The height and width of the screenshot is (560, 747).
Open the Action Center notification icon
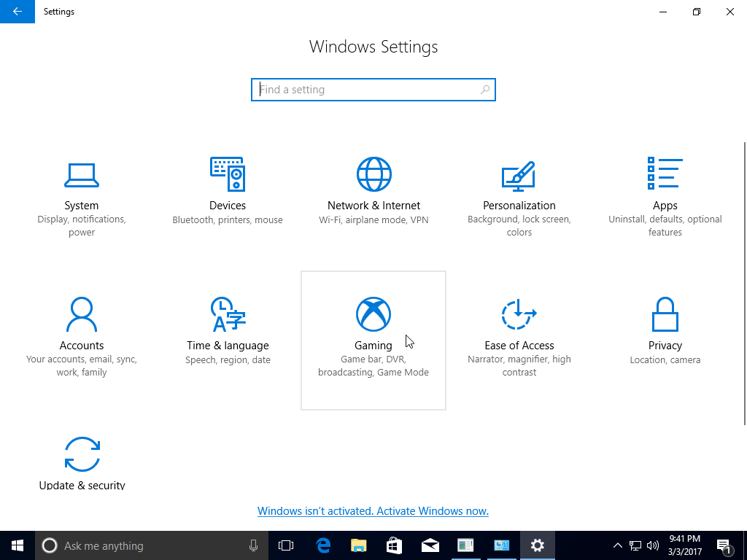(x=724, y=545)
